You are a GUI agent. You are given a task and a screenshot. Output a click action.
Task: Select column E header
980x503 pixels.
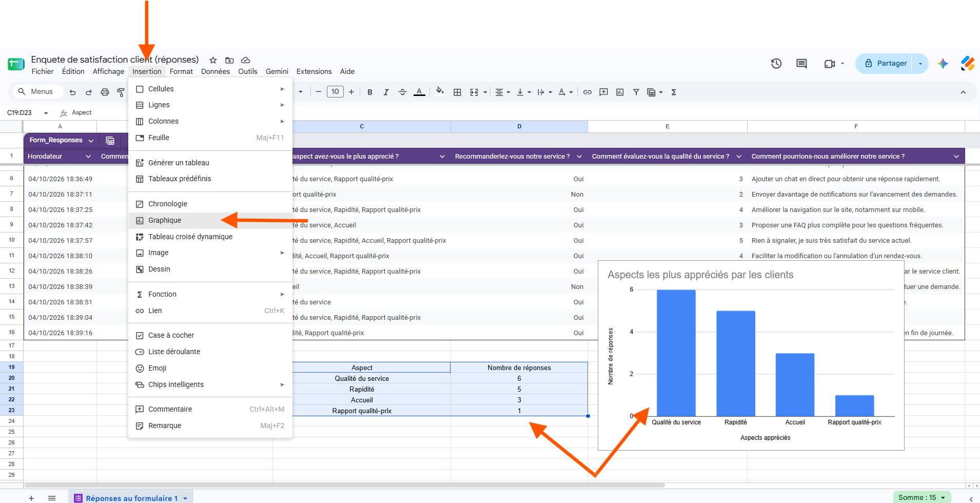pyautogui.click(x=668, y=126)
